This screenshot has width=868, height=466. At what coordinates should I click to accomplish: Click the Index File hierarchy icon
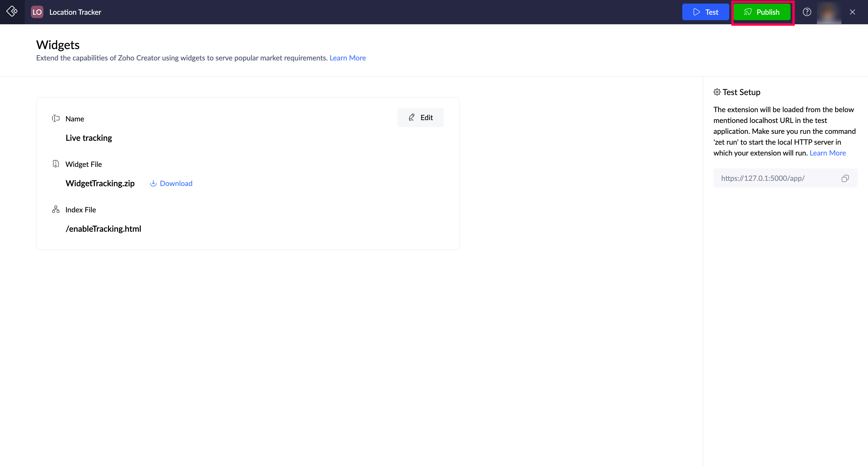point(56,209)
